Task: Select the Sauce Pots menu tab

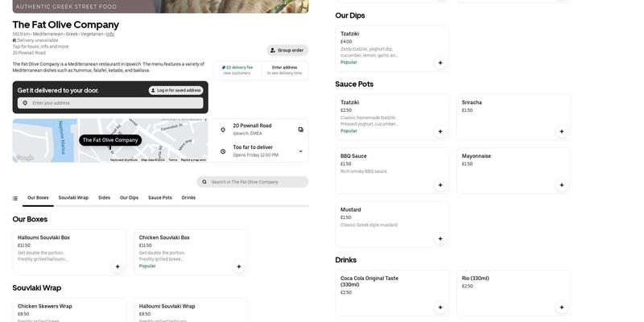Action: coord(160,197)
